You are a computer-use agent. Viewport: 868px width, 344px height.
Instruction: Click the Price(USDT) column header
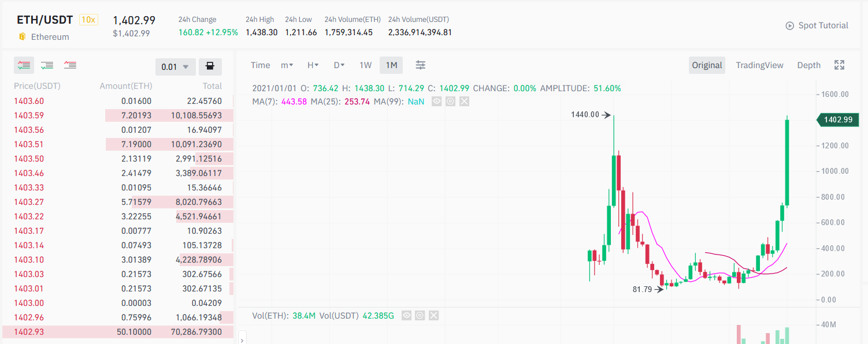(x=37, y=86)
